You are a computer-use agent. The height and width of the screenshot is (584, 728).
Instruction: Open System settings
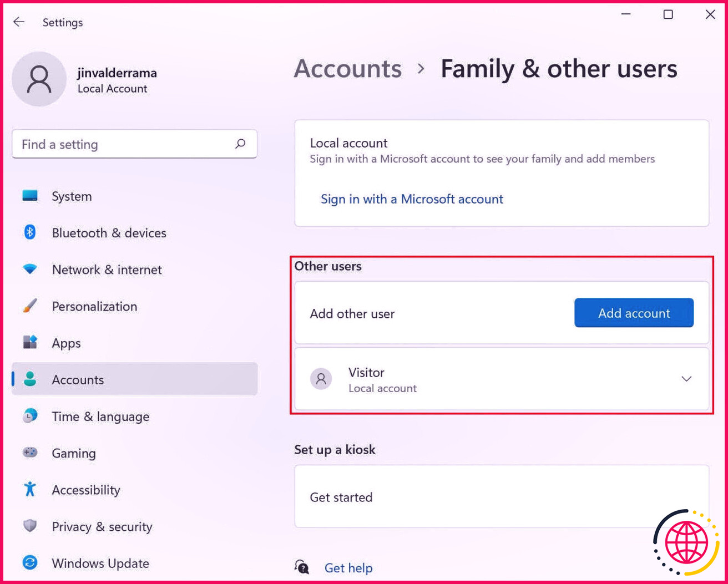134,196
